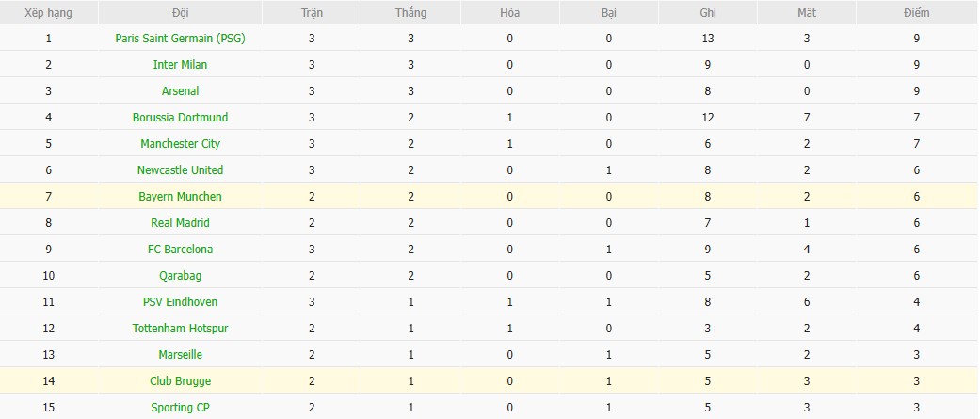Viewport: 980px width, 419px height.
Task: Open the Paris Saint Germain (PSG) team link
Action: pyautogui.click(x=180, y=39)
